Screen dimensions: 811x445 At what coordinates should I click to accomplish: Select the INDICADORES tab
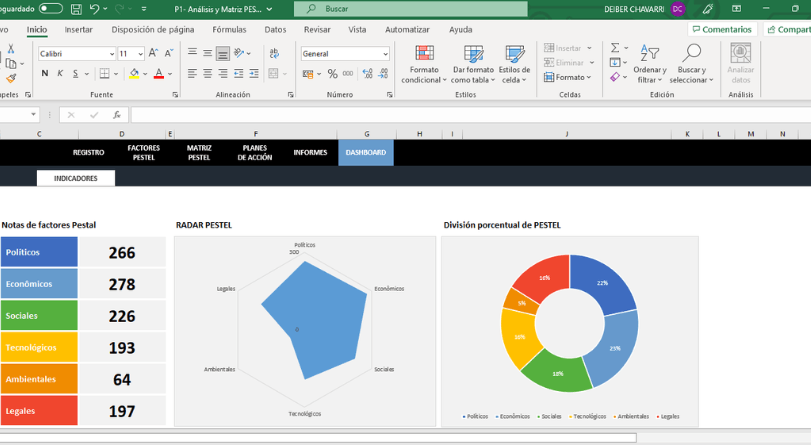(x=76, y=178)
